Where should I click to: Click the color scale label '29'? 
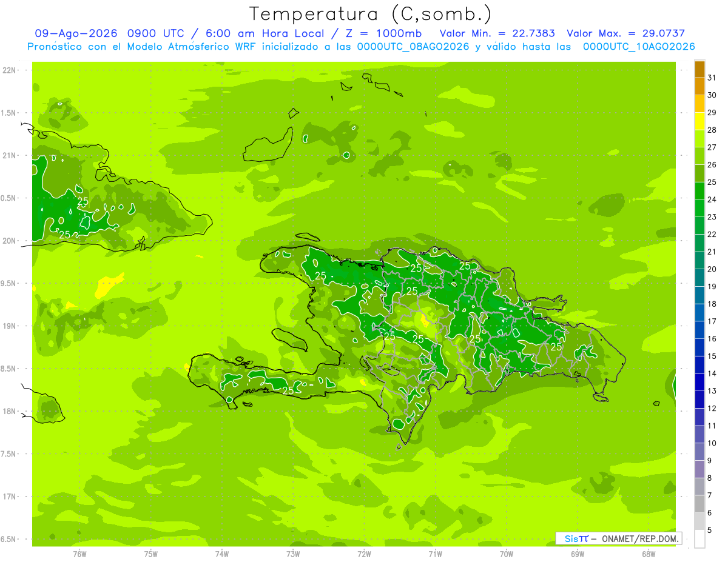pyautogui.click(x=712, y=112)
